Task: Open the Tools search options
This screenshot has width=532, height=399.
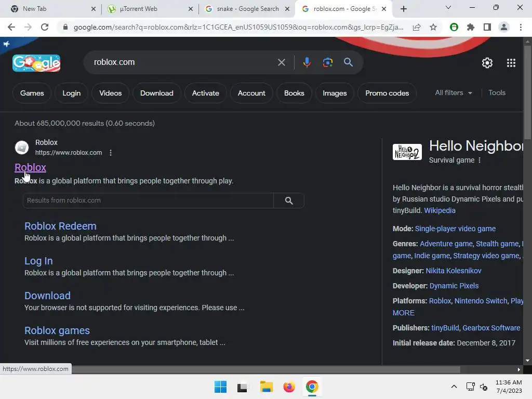Action: tap(497, 93)
